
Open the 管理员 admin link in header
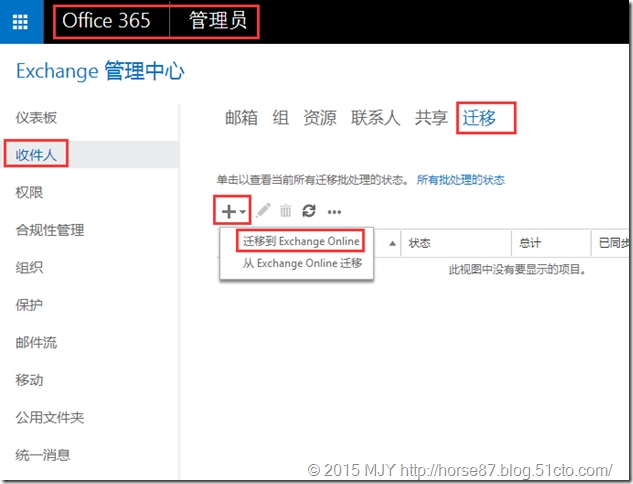[x=218, y=21]
